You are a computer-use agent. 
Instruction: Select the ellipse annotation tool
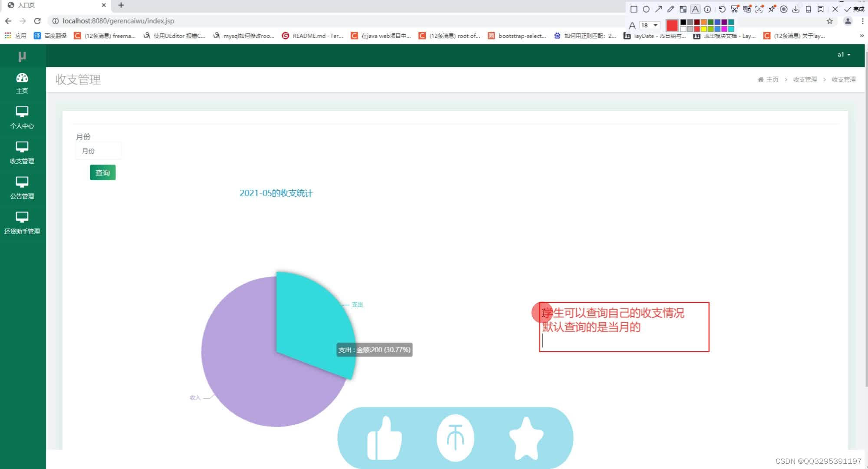pyautogui.click(x=646, y=9)
